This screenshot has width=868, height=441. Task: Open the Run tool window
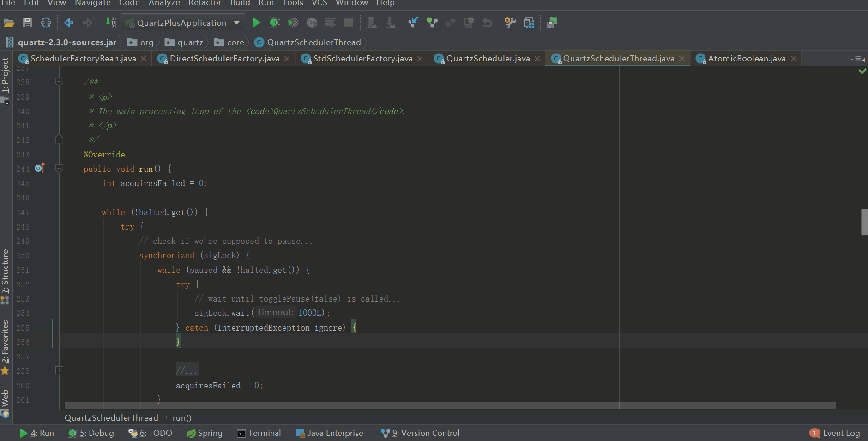(x=37, y=433)
